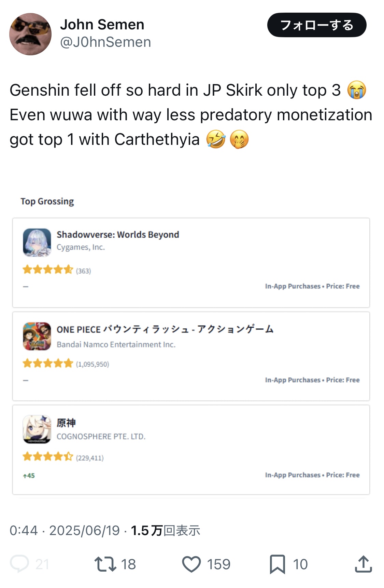The width and height of the screenshot is (384, 588).
Task: Open the tweet timestamp 0:44 · 2025/06/19
Action: 65,531
